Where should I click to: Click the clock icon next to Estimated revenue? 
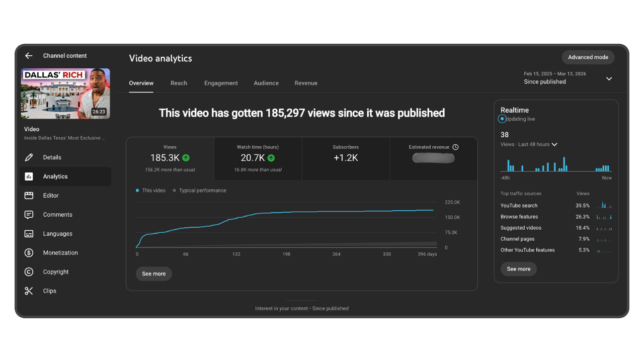pos(455,147)
